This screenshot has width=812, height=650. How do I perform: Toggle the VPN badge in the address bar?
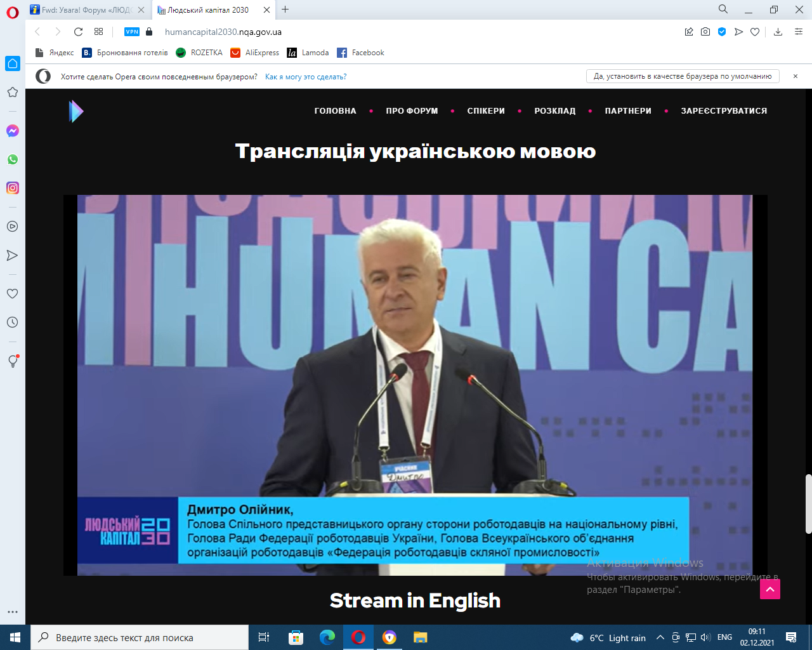(x=132, y=32)
